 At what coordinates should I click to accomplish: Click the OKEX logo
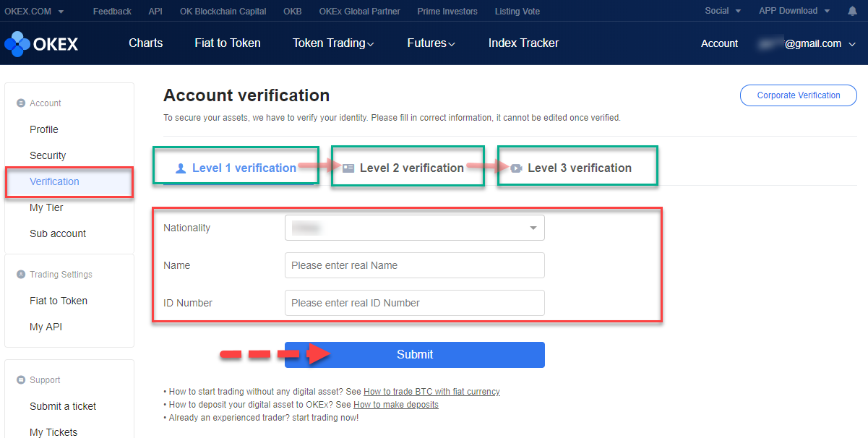[x=41, y=44]
